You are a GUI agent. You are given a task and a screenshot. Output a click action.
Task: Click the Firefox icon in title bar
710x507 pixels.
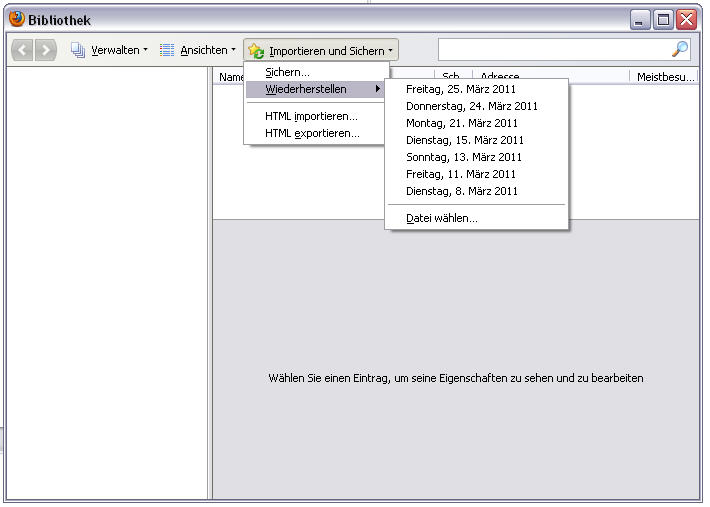[16, 19]
